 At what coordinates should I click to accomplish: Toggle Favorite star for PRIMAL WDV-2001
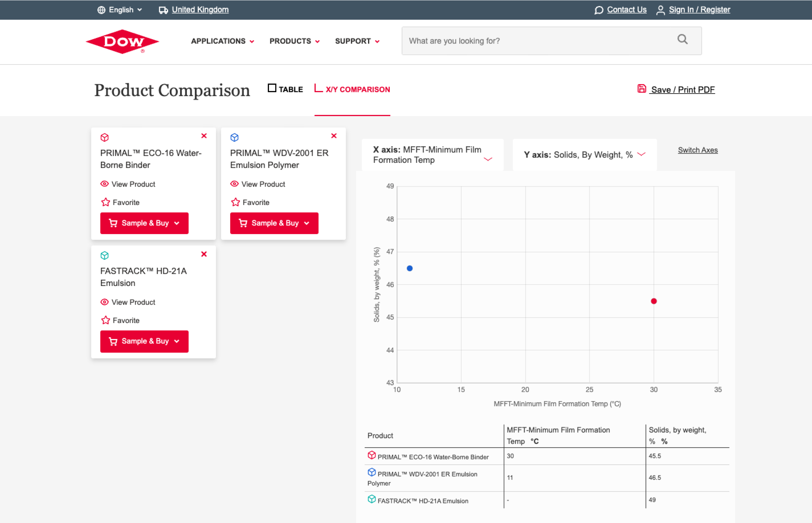(x=235, y=202)
